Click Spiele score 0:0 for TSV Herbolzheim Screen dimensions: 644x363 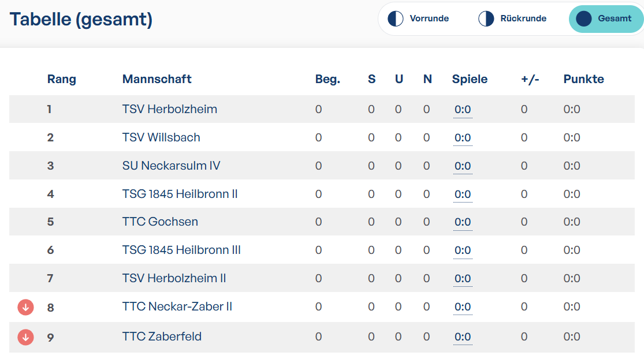coord(463,110)
